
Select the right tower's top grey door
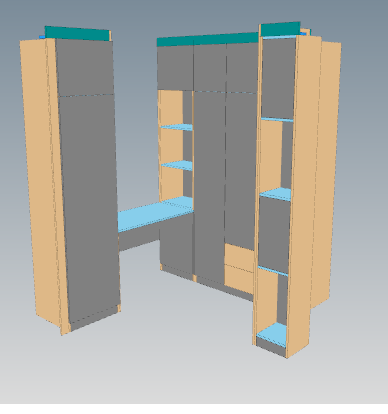point(279,78)
